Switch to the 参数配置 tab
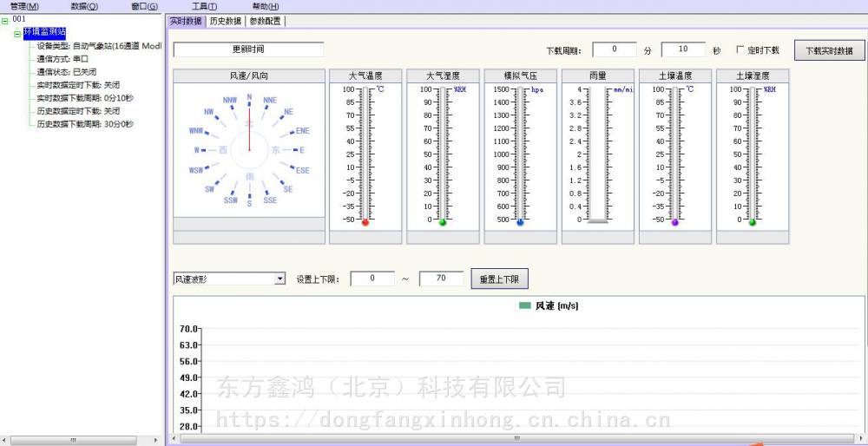Screen dimensions: 868x446 (x=265, y=21)
